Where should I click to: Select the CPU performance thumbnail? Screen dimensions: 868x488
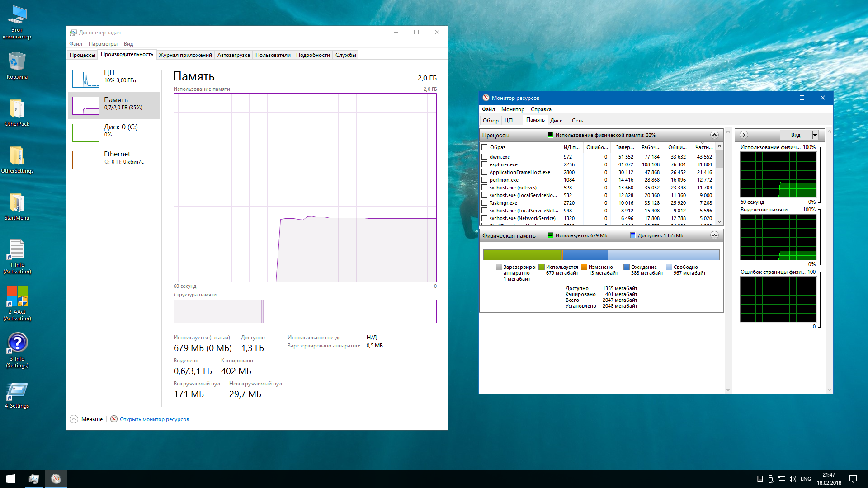point(86,79)
